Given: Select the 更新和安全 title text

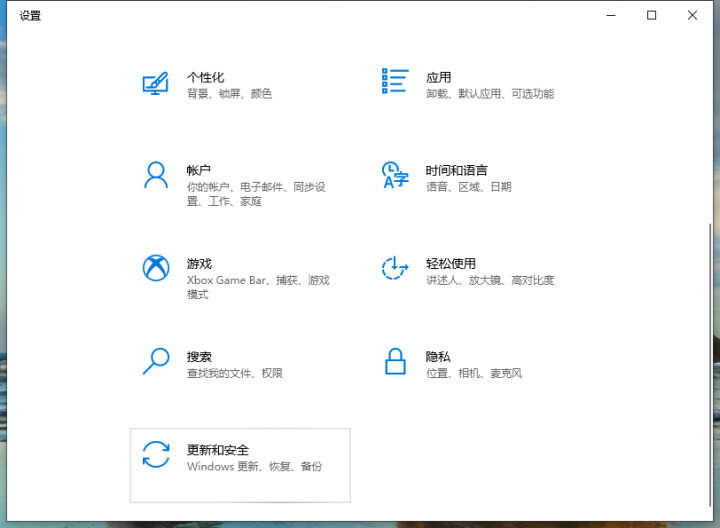Looking at the screenshot, I should pyautogui.click(x=217, y=449).
